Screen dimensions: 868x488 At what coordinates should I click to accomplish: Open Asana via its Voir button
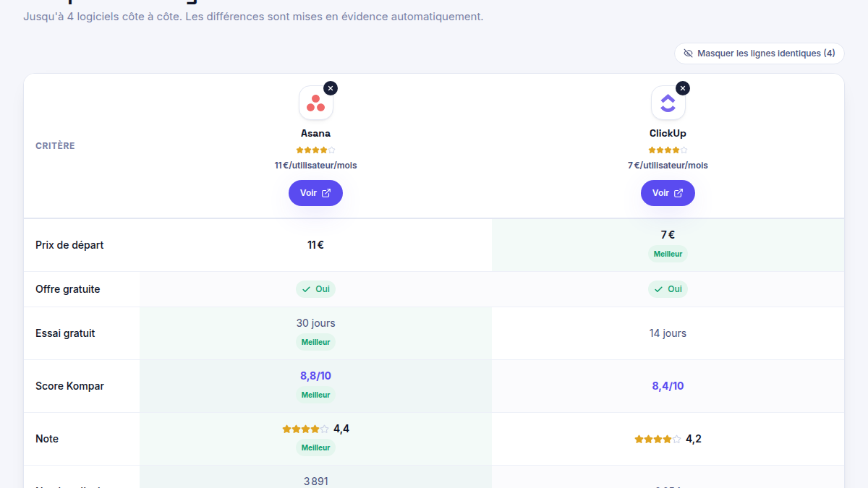pyautogui.click(x=315, y=193)
